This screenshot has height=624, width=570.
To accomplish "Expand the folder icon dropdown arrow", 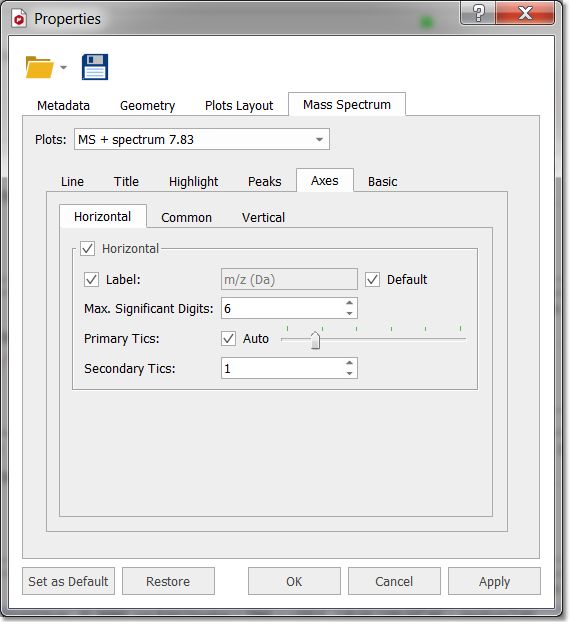I will pyautogui.click(x=63, y=68).
